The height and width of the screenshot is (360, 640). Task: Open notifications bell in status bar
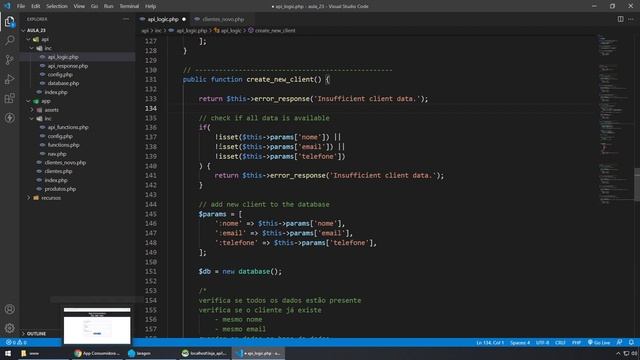click(631, 342)
